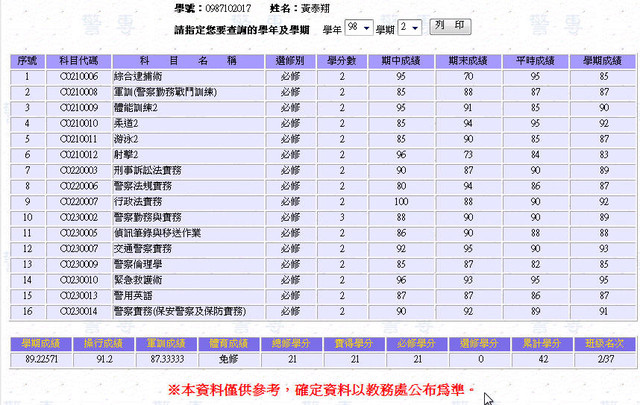Select the 班級名次 summary header
Image resolution: width=640 pixels, height=405 pixels.
click(605, 344)
